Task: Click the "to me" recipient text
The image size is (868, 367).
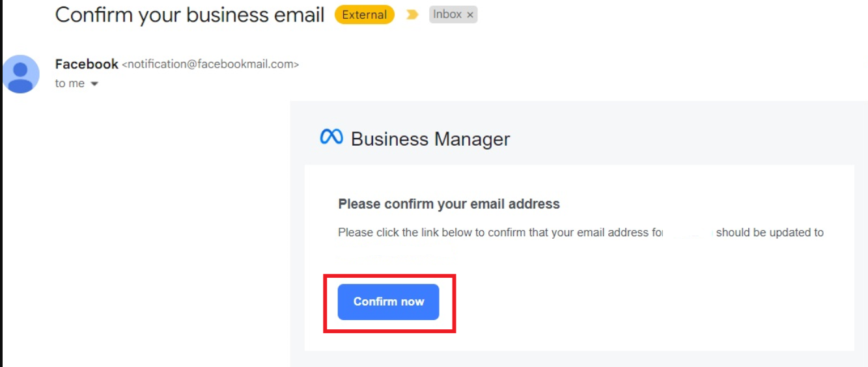Action: [70, 83]
